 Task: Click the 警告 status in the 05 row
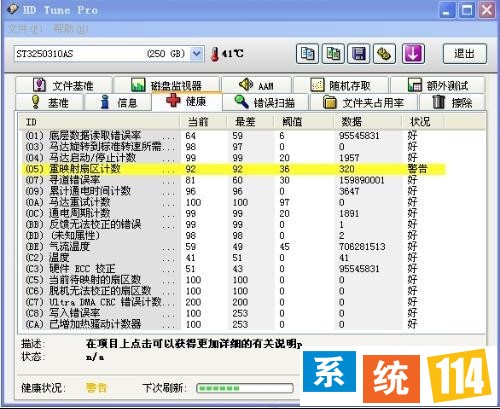[417, 169]
